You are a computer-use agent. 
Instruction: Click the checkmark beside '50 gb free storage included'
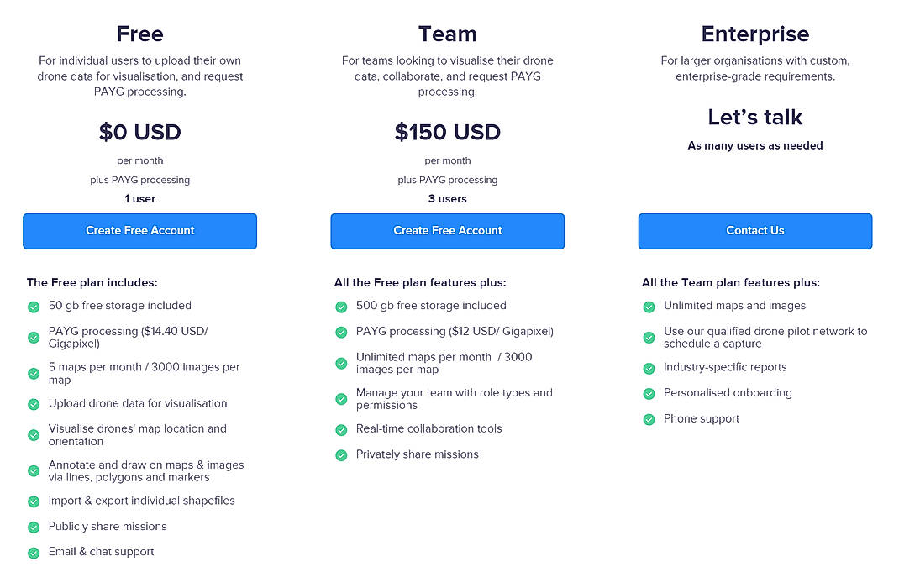33,306
